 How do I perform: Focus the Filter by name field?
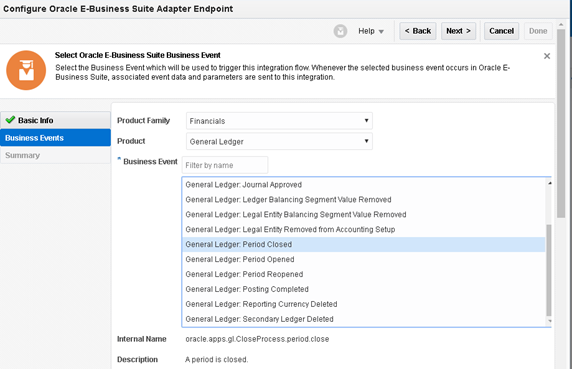tap(225, 165)
